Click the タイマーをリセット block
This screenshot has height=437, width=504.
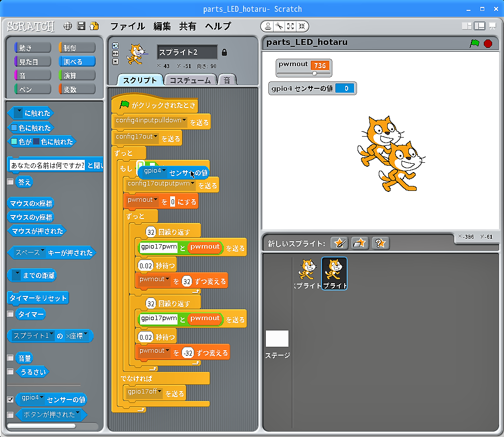click(x=38, y=298)
